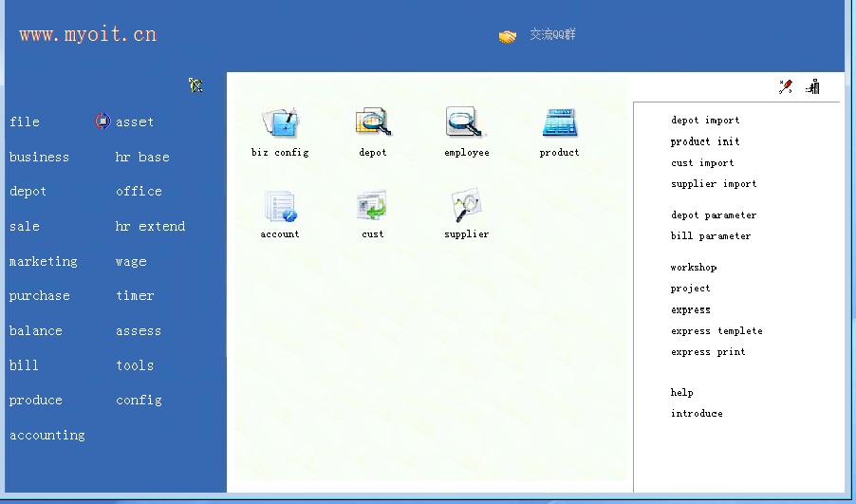This screenshot has width=856, height=504.
Task: Click the pin icon above sidebar menu
Action: tap(195, 85)
